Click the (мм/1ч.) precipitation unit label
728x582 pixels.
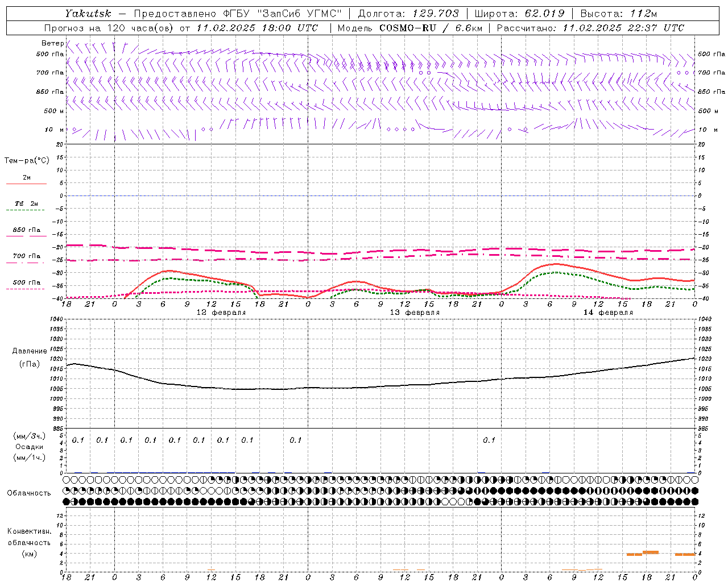pos(29,458)
